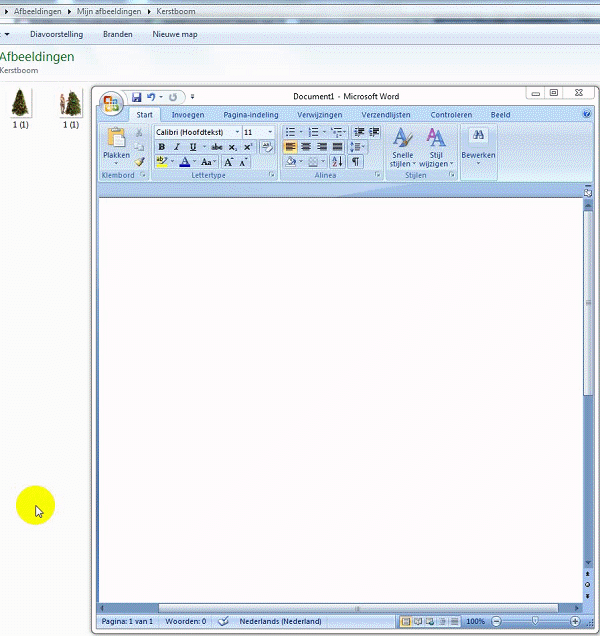Image resolution: width=600 pixels, height=636 pixels.
Task: Insert a numbered list
Action: (x=314, y=132)
